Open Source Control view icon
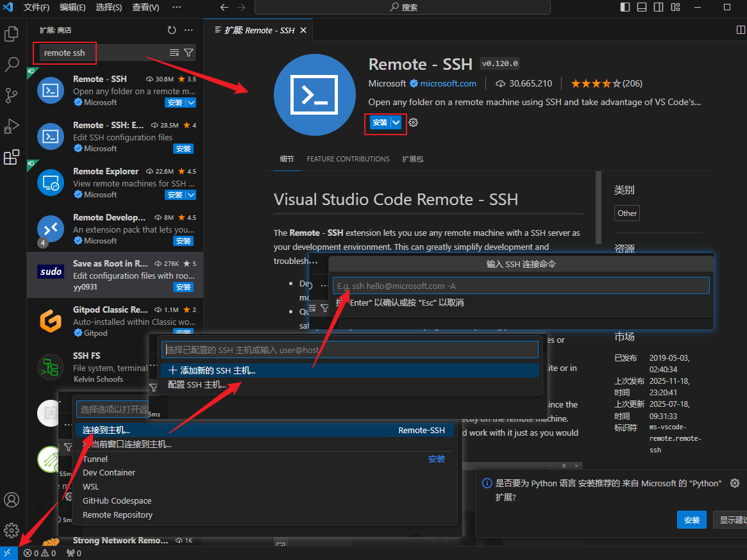The height and width of the screenshot is (560, 747). (12, 95)
